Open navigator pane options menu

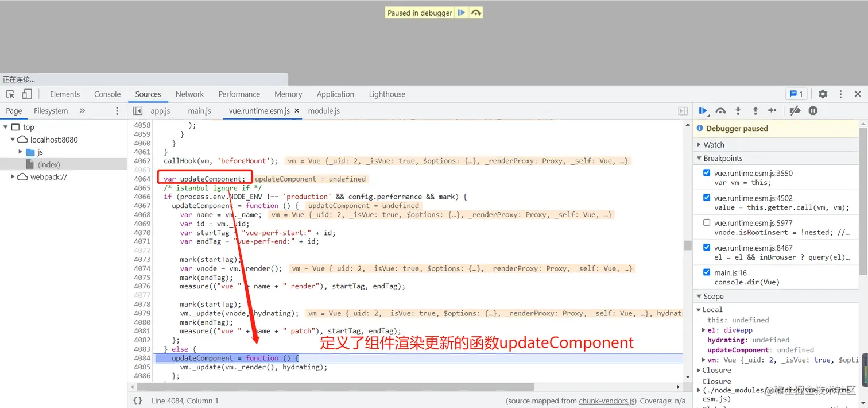[118, 111]
